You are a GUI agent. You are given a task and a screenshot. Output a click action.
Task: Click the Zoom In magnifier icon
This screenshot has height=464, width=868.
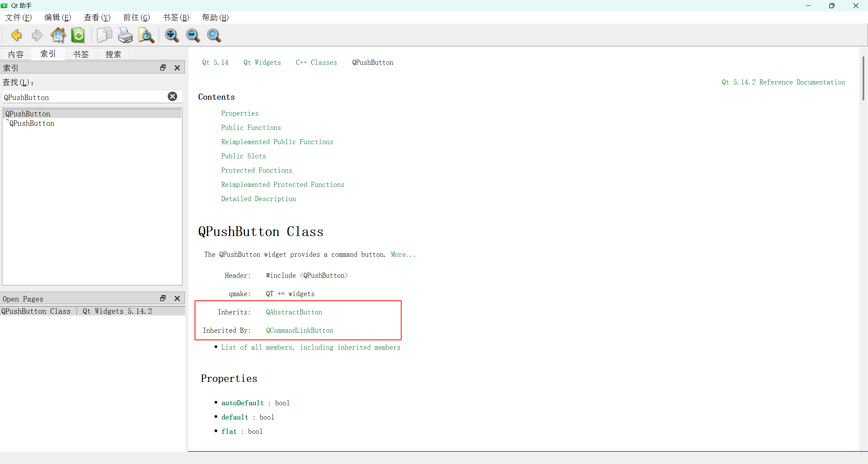tap(172, 35)
